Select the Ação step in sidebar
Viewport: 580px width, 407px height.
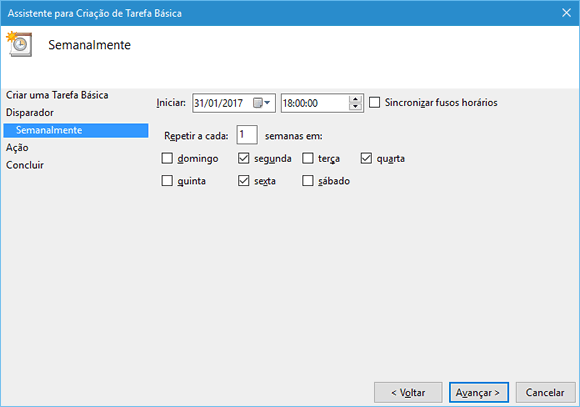click(x=17, y=148)
